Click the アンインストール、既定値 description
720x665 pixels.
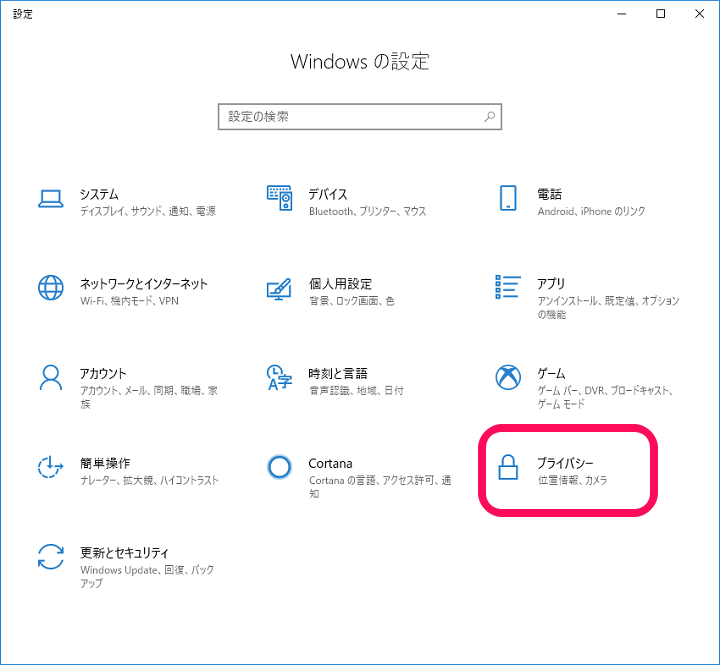click(x=608, y=307)
